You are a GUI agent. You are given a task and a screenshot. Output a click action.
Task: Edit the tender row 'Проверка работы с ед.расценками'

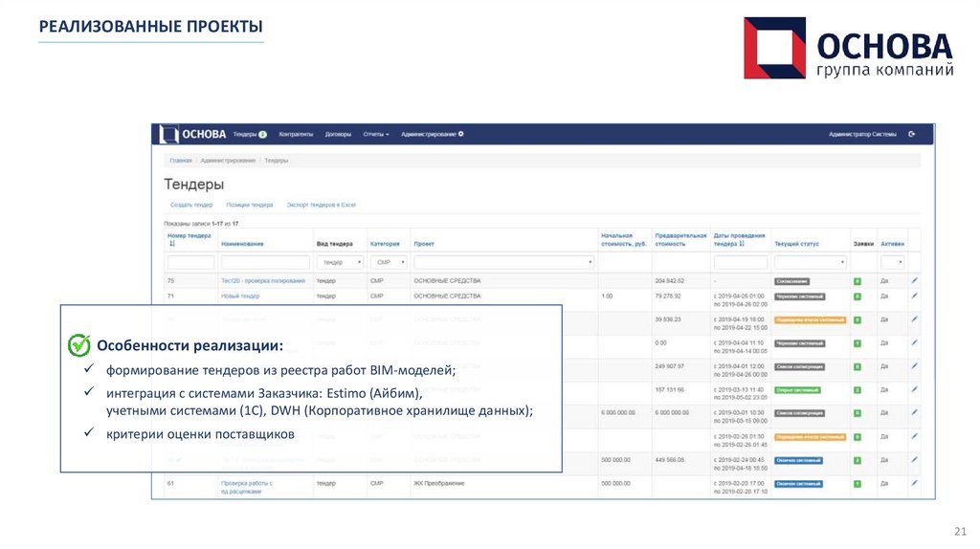(914, 483)
